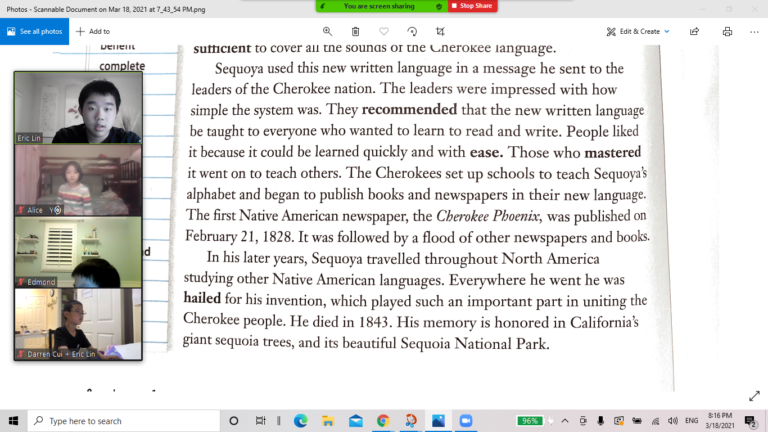
Task: Click the battery power tray icon
Action: click(637, 421)
